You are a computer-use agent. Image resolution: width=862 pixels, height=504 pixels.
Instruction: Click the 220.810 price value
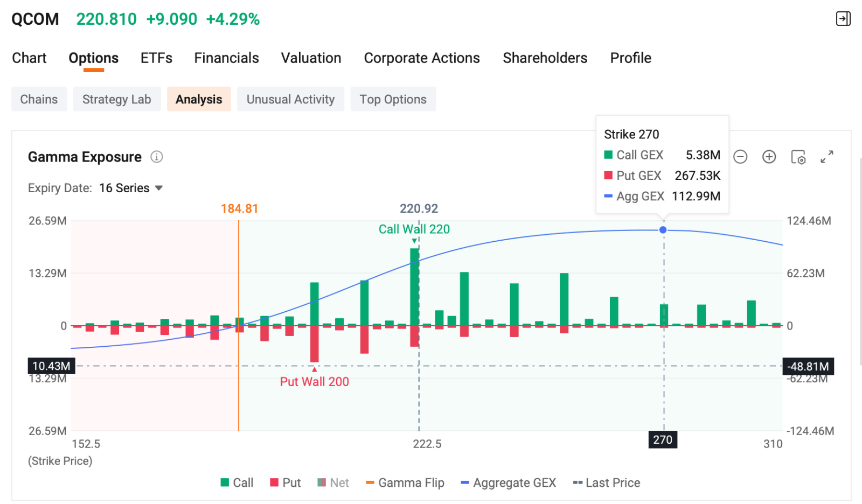click(107, 19)
